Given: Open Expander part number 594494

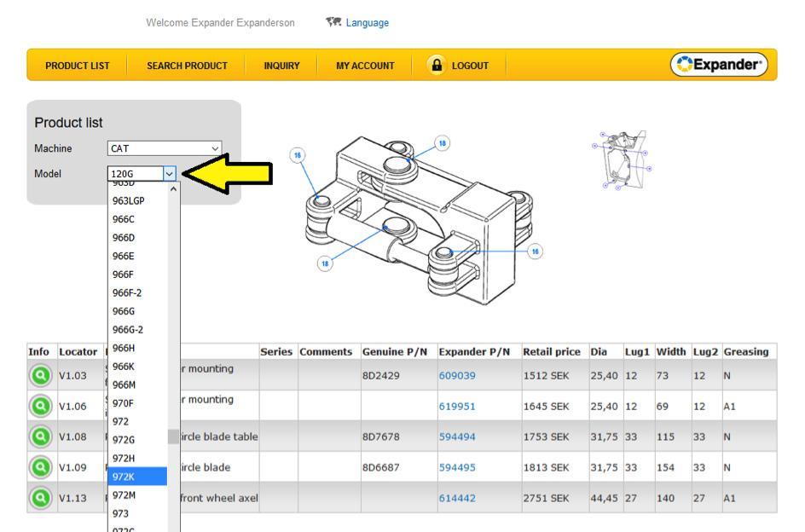Looking at the screenshot, I should point(457,437).
